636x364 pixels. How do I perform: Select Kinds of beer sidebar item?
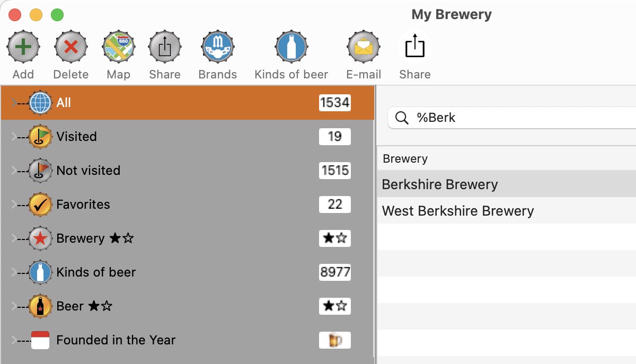[96, 272]
